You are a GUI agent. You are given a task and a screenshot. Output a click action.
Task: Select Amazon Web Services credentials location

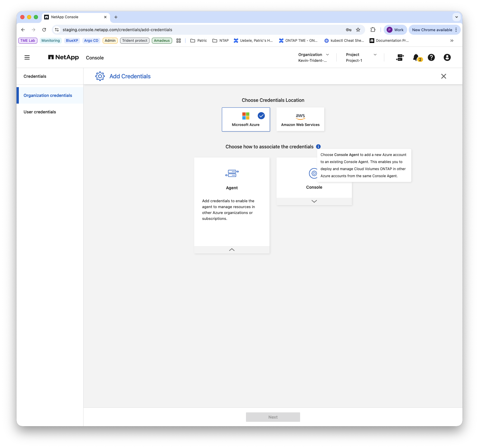pyautogui.click(x=300, y=119)
